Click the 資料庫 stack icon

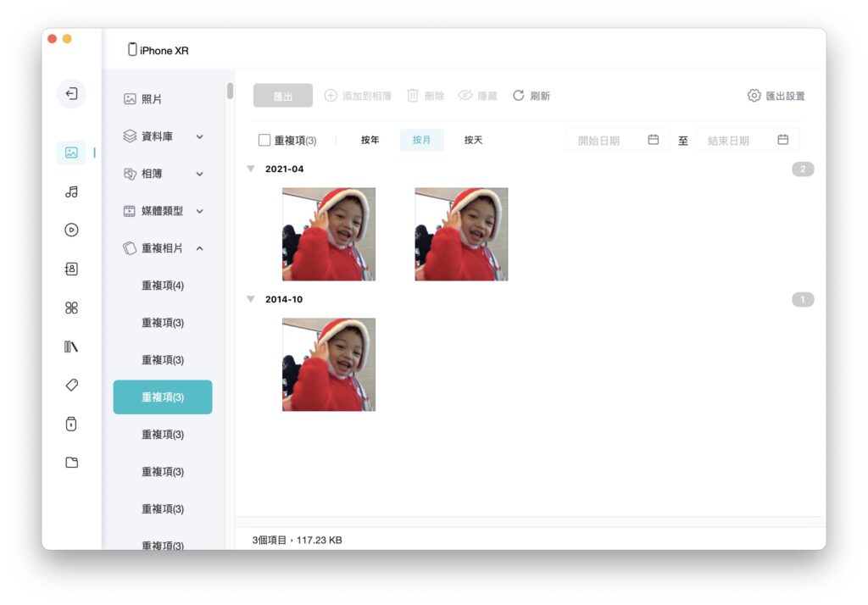[129, 136]
